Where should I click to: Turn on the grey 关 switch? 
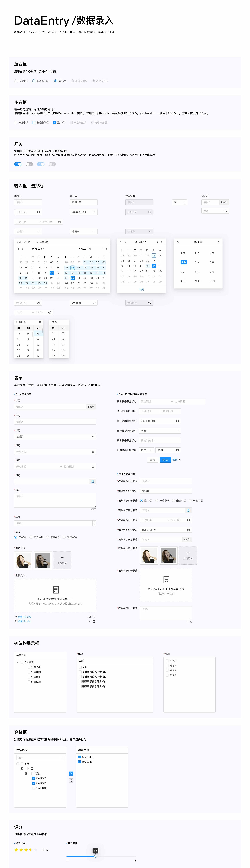[x=29, y=164]
